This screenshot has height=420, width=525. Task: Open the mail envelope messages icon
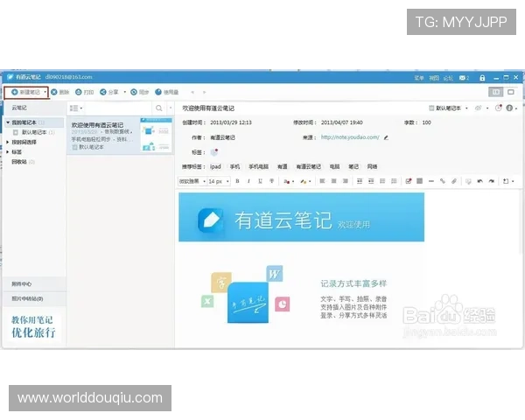(x=464, y=78)
